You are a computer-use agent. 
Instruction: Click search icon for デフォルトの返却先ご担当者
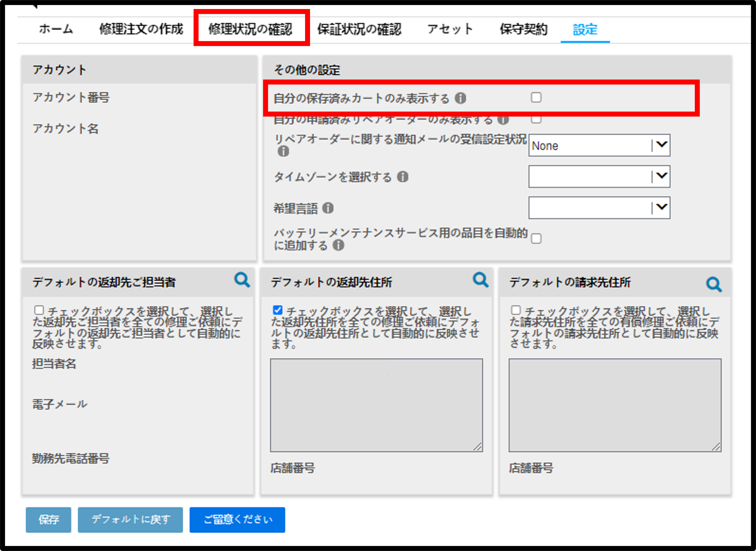pos(242,280)
